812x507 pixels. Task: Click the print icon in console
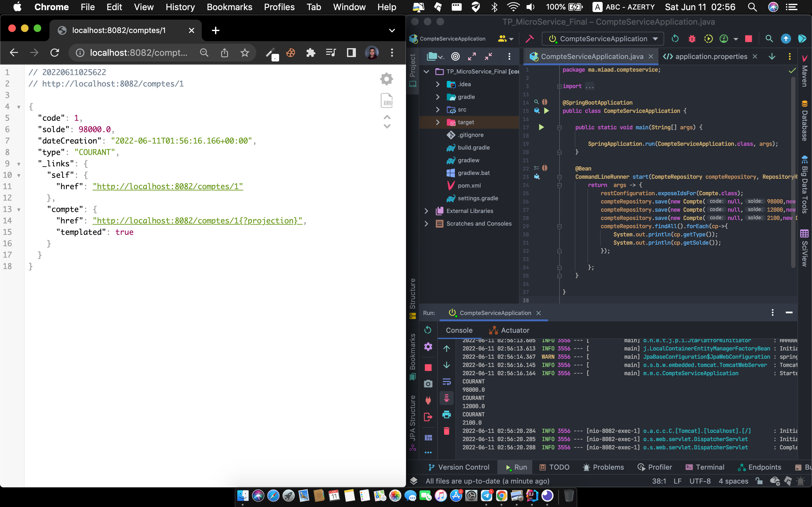pyautogui.click(x=447, y=414)
